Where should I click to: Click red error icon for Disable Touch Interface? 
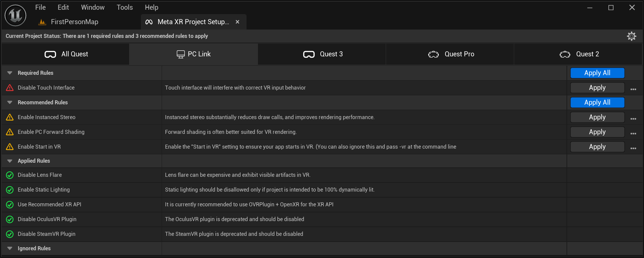click(10, 88)
